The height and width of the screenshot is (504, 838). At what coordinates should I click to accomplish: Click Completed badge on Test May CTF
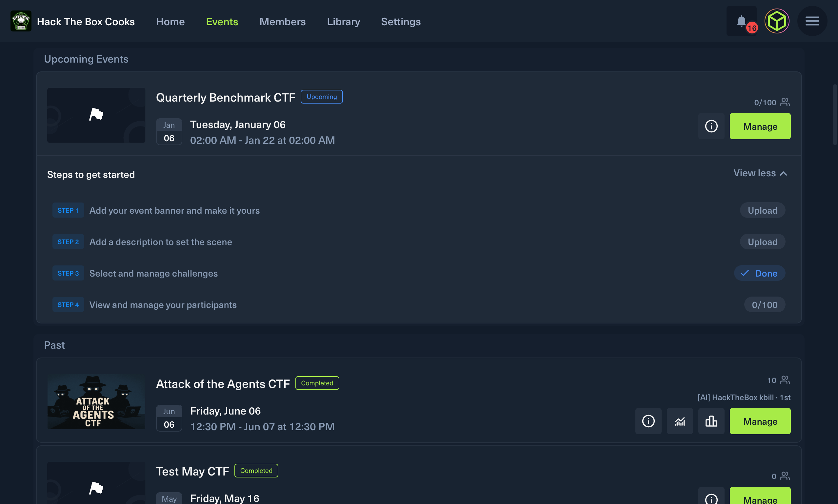coord(256,471)
